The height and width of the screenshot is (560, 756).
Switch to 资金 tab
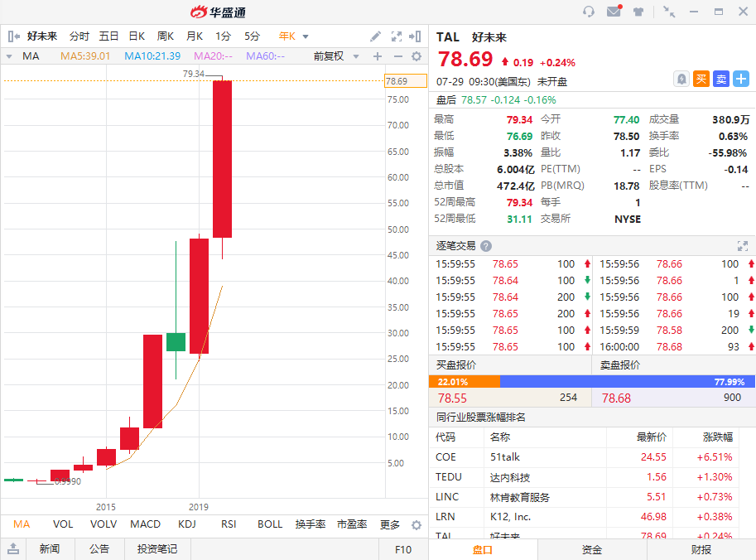591,550
